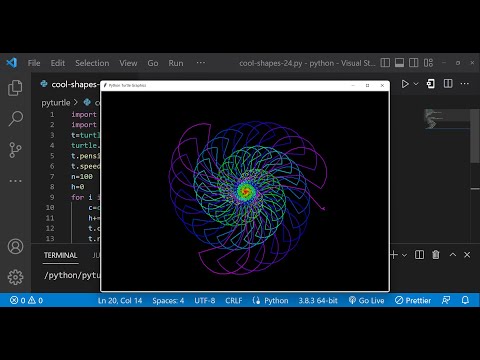The height and width of the screenshot is (360, 480).
Task: Kill terminal with trash icon
Action: [436, 255]
